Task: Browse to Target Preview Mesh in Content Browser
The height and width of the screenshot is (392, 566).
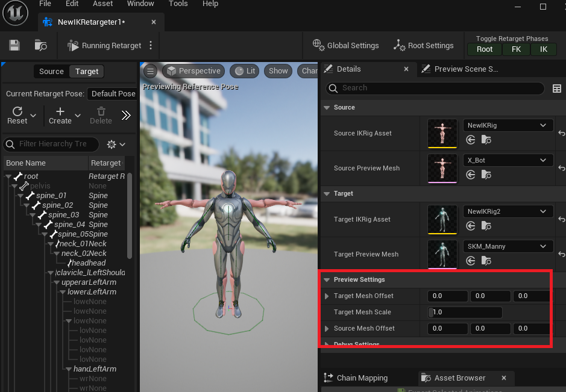Action: pos(486,261)
